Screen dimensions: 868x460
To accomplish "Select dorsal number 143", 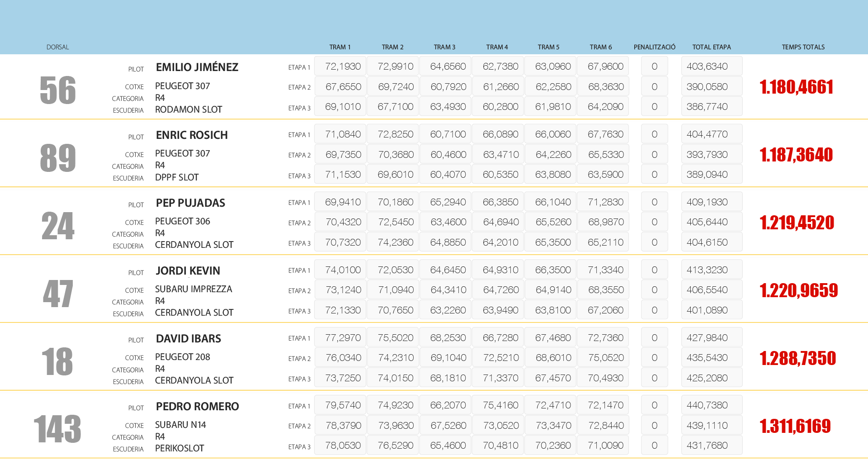I will (57, 429).
